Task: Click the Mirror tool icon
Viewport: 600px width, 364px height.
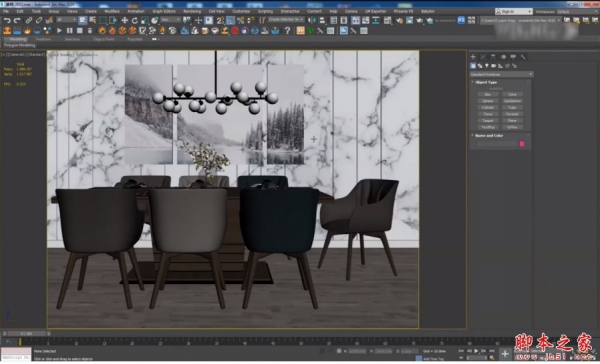Action: pyautogui.click(x=312, y=20)
